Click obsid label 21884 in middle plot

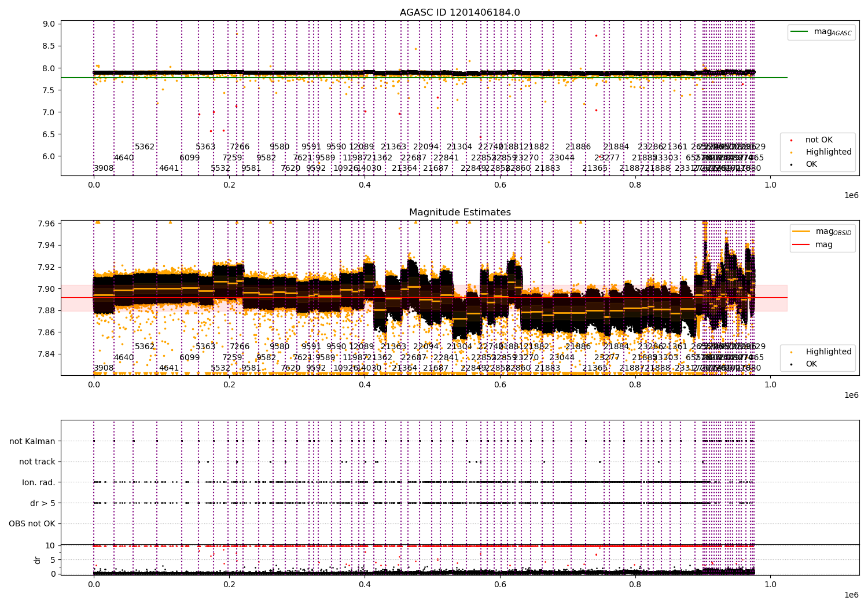[x=616, y=347]
